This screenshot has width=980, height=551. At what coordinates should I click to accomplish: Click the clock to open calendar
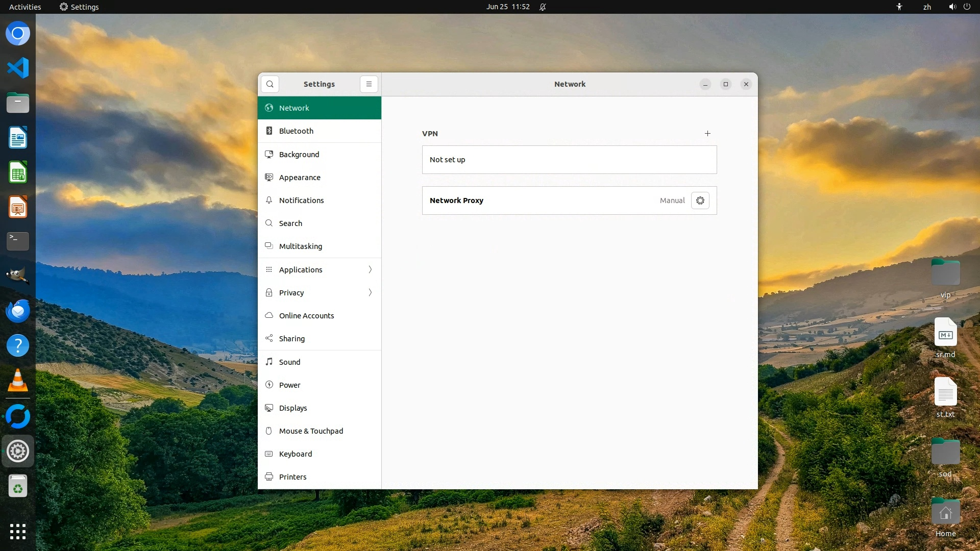click(x=507, y=7)
